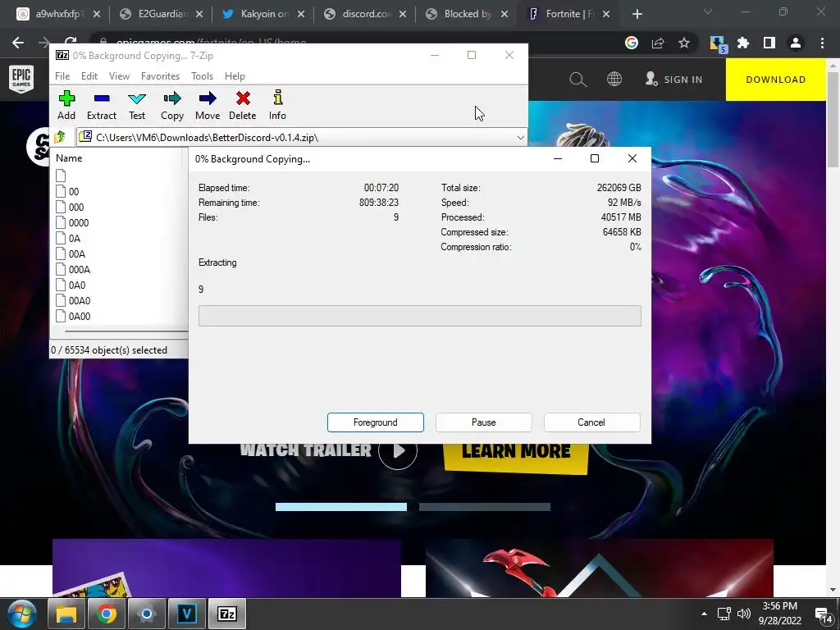Pause the extraction
840x630 pixels.
coord(484,422)
